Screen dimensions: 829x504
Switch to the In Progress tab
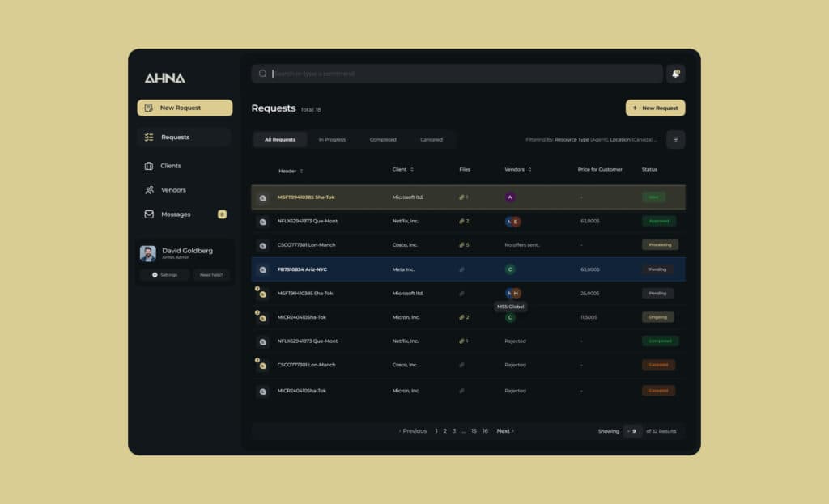[332, 139]
